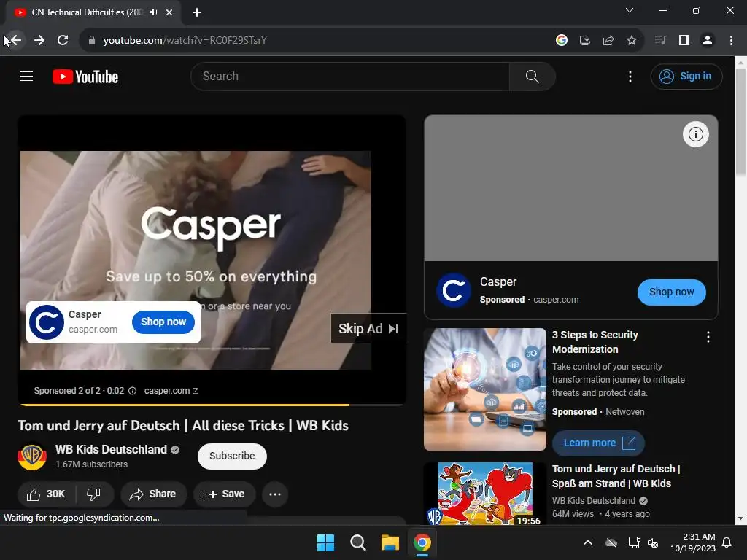Screen dimensions: 747x560
Task: Open Spaß am Strand video thumbnail
Action: (485, 494)
